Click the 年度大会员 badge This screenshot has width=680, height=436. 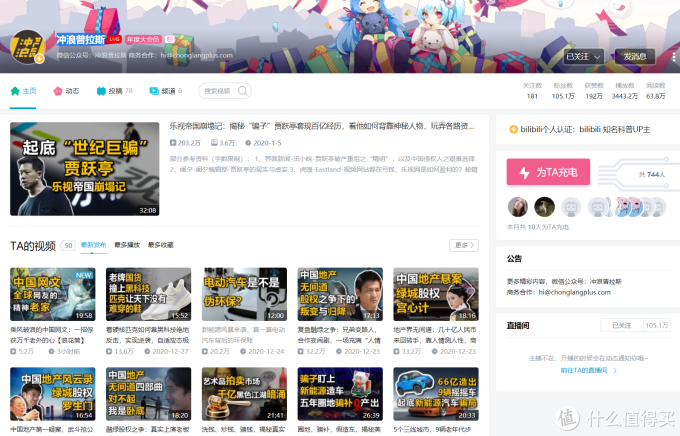pos(144,39)
